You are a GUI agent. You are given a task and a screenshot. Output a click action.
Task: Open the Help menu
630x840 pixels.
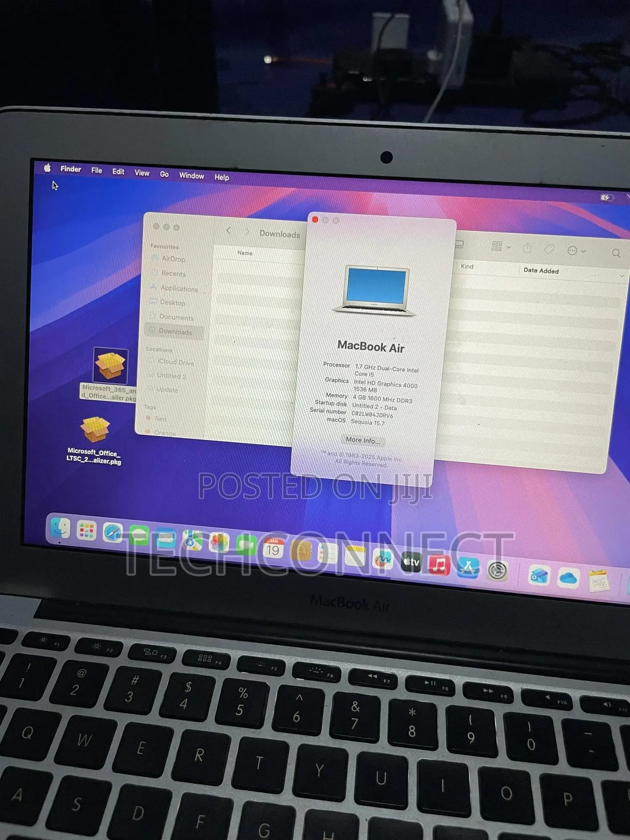pyautogui.click(x=222, y=177)
